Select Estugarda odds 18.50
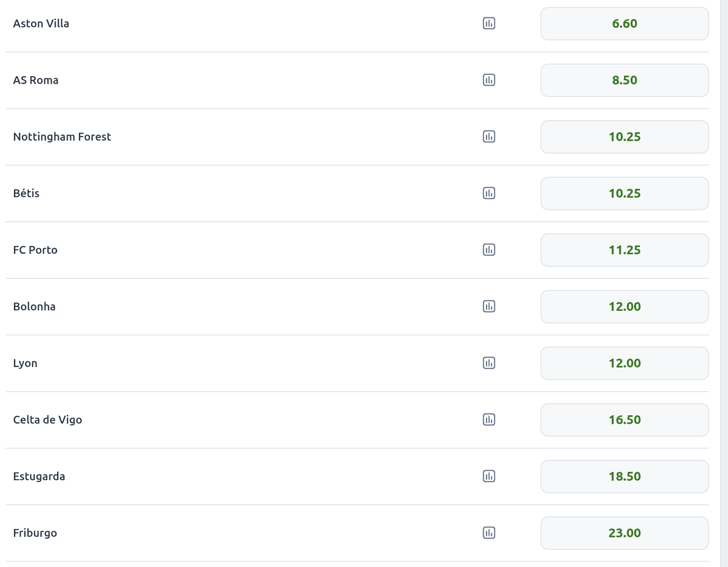 coord(625,477)
